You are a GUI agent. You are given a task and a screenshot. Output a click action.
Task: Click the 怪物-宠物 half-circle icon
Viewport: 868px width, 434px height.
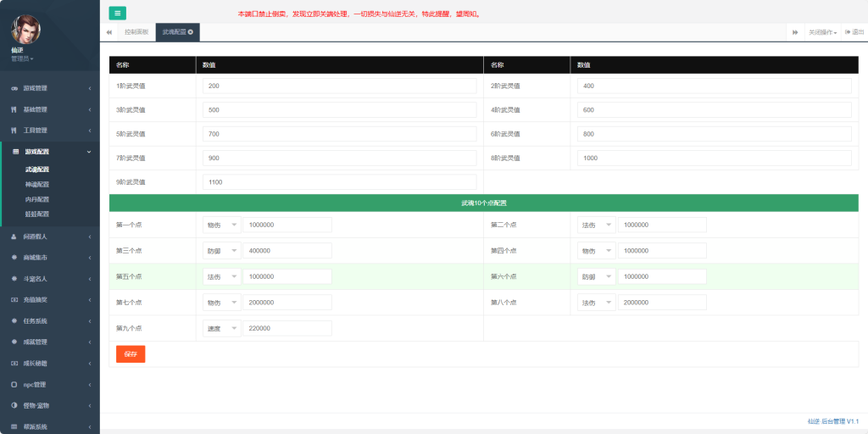coord(14,406)
